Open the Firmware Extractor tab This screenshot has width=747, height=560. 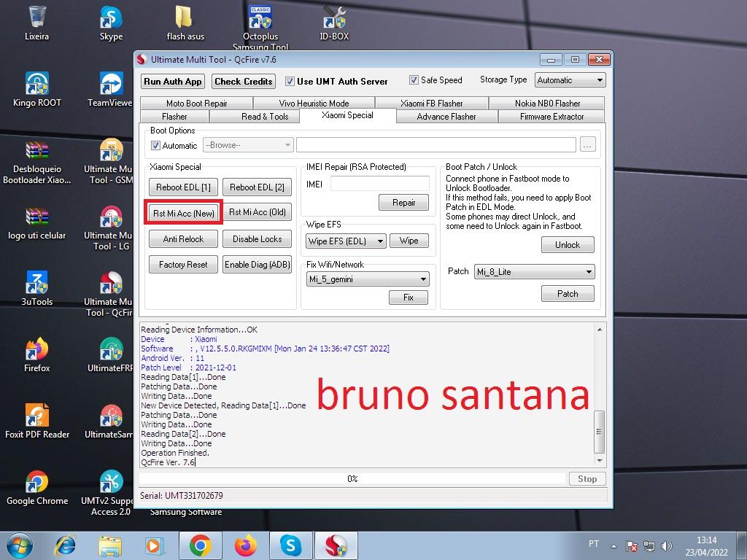[551, 117]
